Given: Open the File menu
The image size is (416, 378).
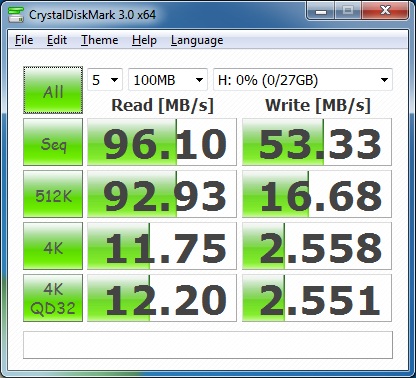Looking at the screenshot, I should pyautogui.click(x=24, y=40).
